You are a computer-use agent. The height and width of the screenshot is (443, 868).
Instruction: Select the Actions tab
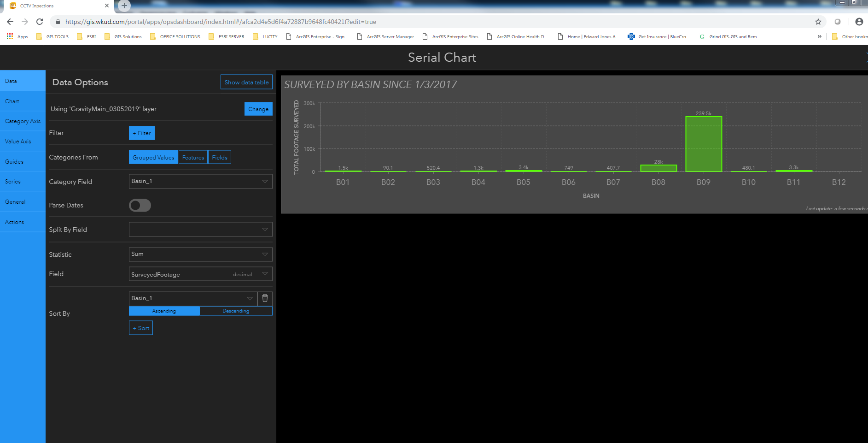[23, 222]
